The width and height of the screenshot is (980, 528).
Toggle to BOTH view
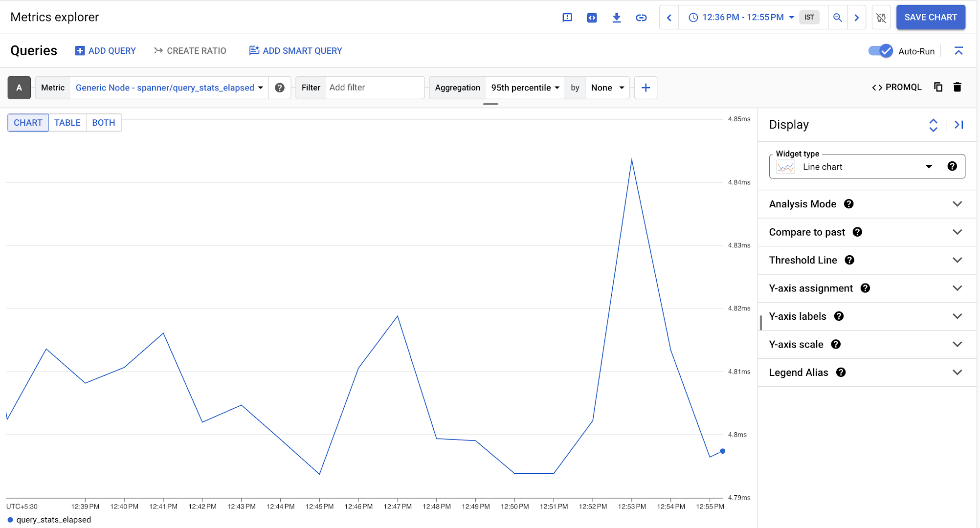(x=103, y=123)
